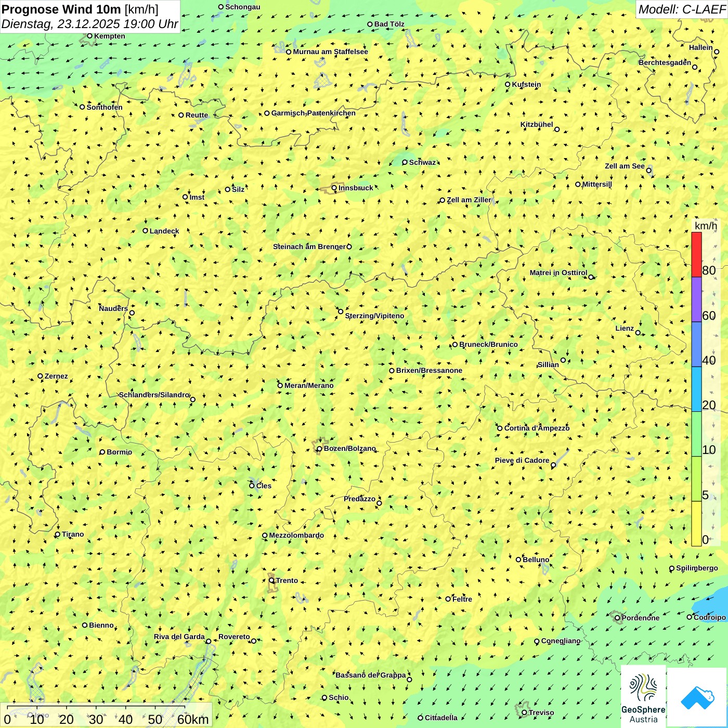Image resolution: width=728 pixels, height=728 pixels.
Task: Click the 'Cortina d'Ampezzo' label
Action: coord(537,428)
